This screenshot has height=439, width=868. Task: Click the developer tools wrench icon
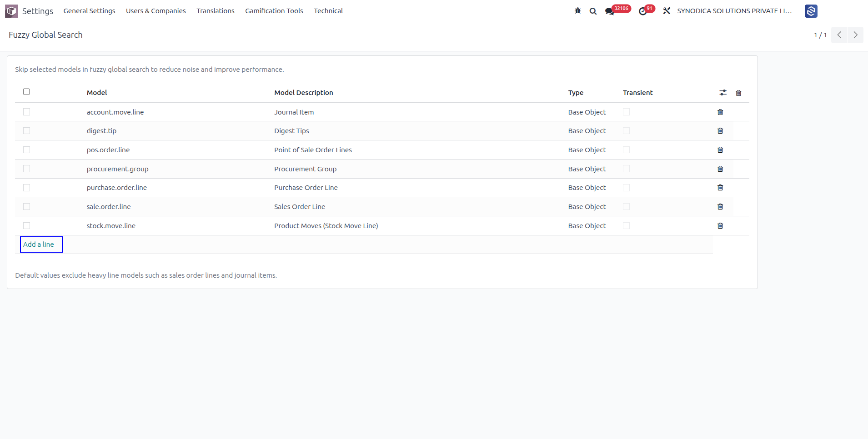[667, 11]
